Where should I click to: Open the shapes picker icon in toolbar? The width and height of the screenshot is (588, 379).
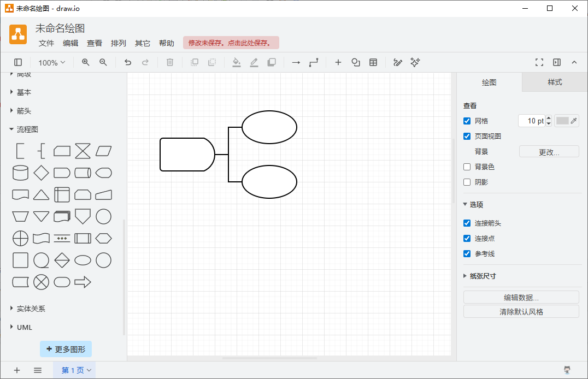[356, 62]
